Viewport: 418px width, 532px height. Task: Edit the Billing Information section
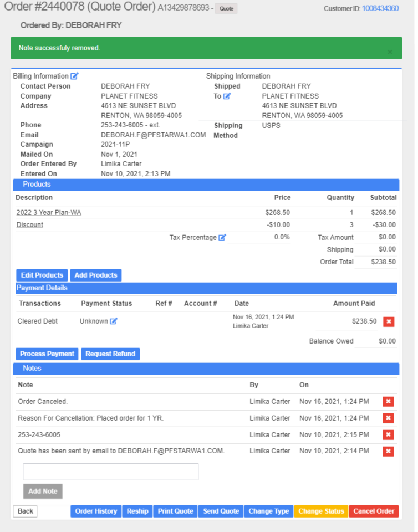[x=74, y=76]
